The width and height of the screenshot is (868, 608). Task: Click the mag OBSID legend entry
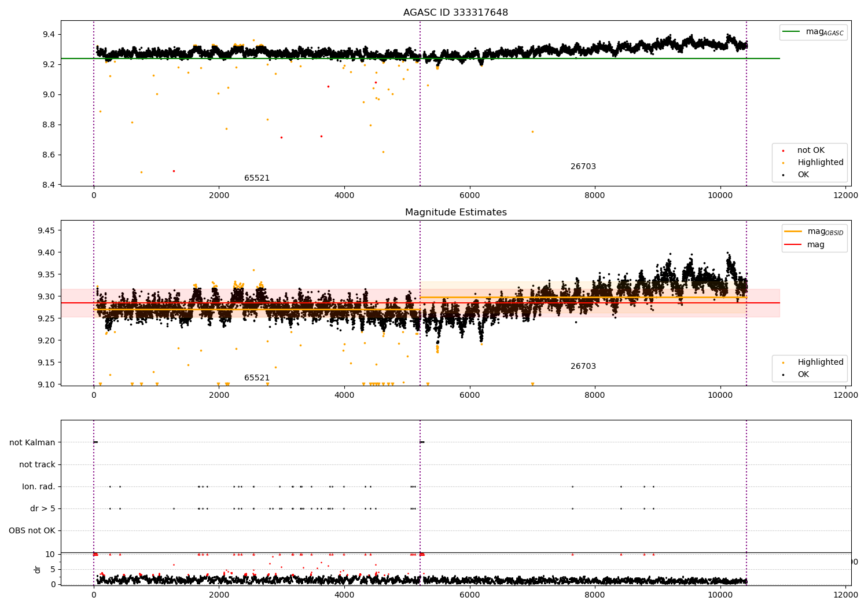(813, 232)
